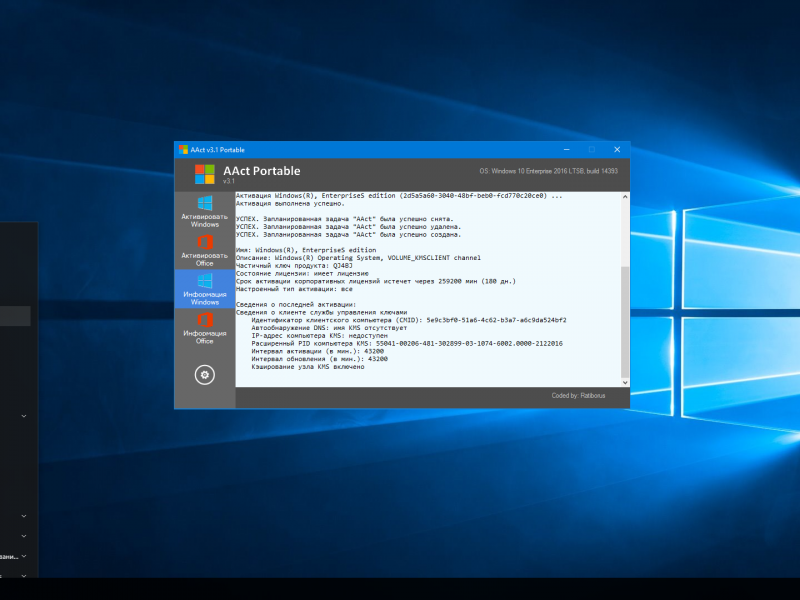Select the Информация Office sidebar item
Screen dimensions: 800x600
click(x=205, y=328)
